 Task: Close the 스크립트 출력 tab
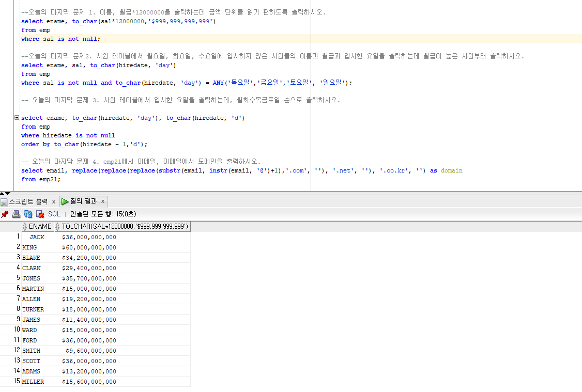[x=54, y=201]
